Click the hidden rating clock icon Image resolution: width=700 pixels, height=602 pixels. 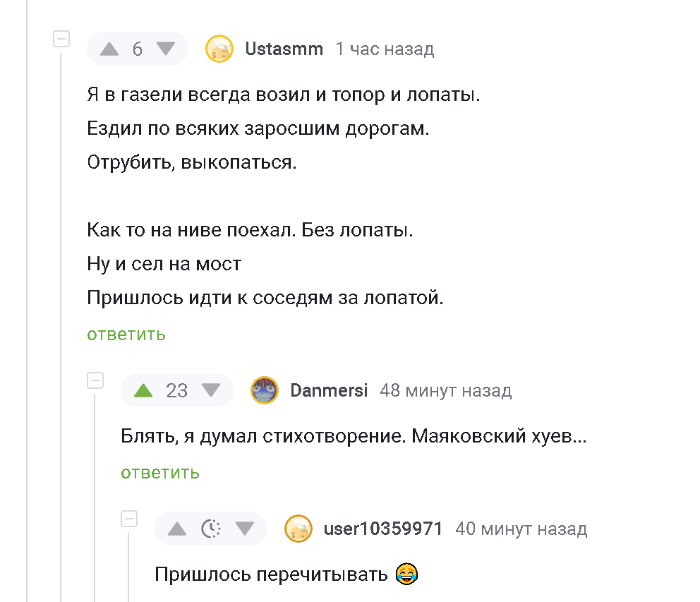211,529
